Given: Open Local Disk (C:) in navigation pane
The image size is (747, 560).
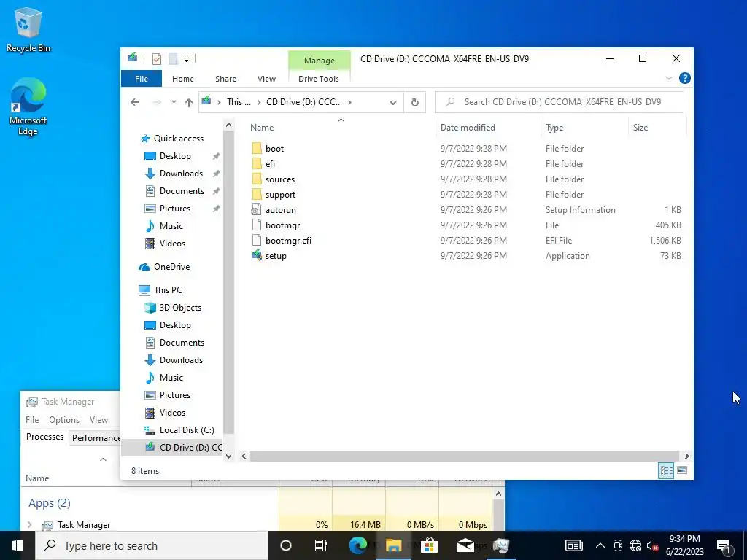Looking at the screenshot, I should (x=187, y=430).
